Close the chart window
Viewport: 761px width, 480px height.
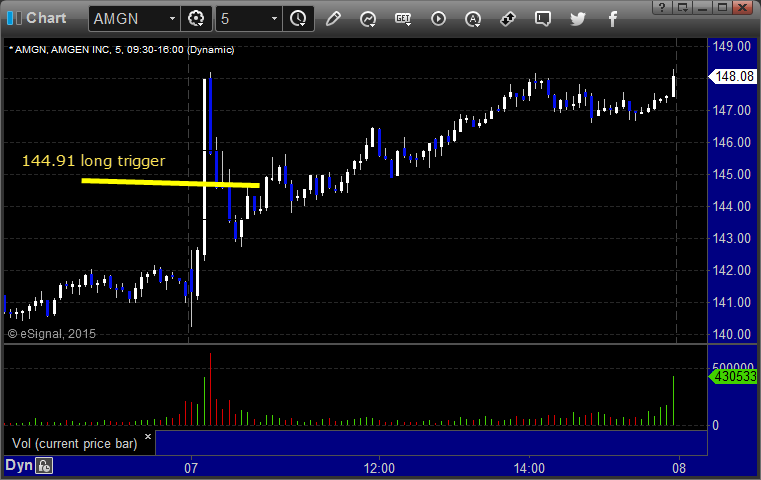743,7
